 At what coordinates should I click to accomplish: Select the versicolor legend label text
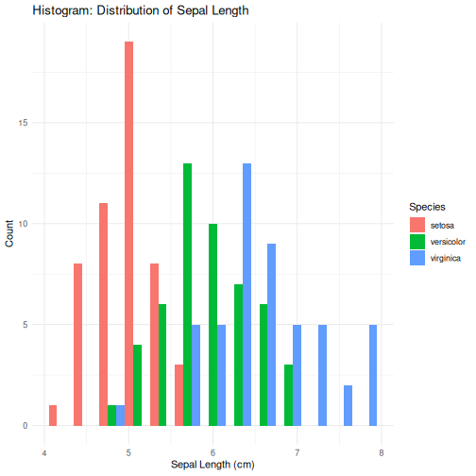(x=448, y=242)
